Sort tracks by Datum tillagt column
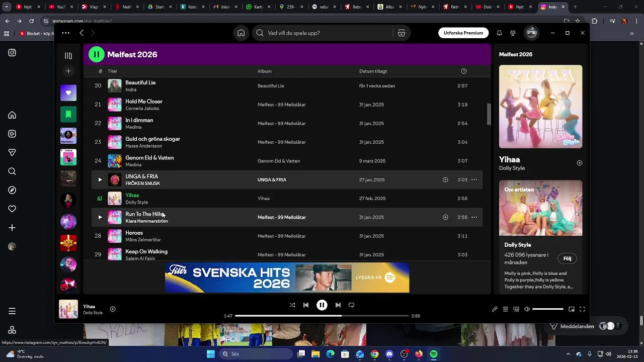The width and height of the screenshot is (644, 362). 373,71
